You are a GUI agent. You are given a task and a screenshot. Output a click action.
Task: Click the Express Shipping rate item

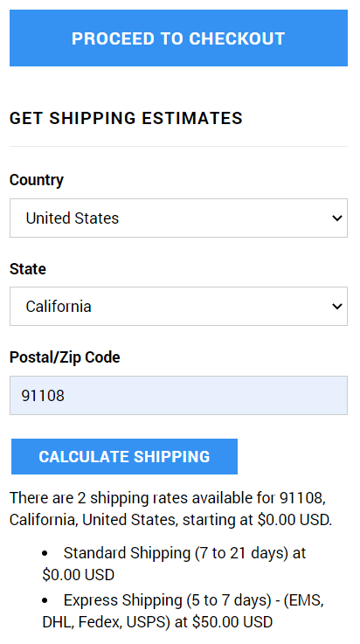point(183,611)
